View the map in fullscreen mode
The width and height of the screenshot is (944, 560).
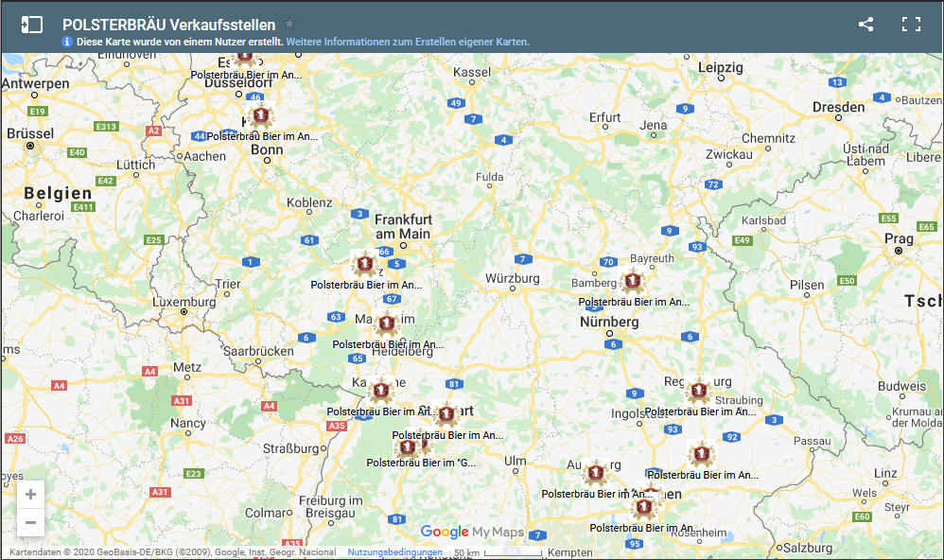pyautogui.click(x=911, y=24)
